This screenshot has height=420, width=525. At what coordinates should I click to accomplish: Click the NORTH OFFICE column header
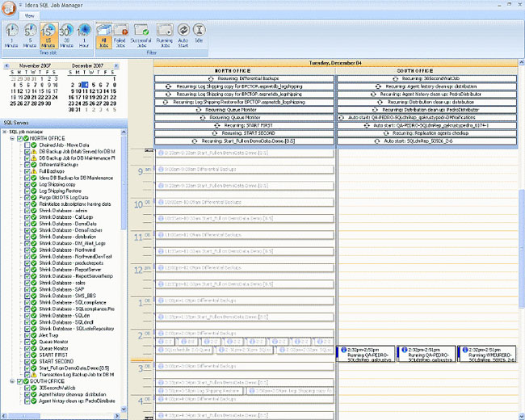coord(245,70)
